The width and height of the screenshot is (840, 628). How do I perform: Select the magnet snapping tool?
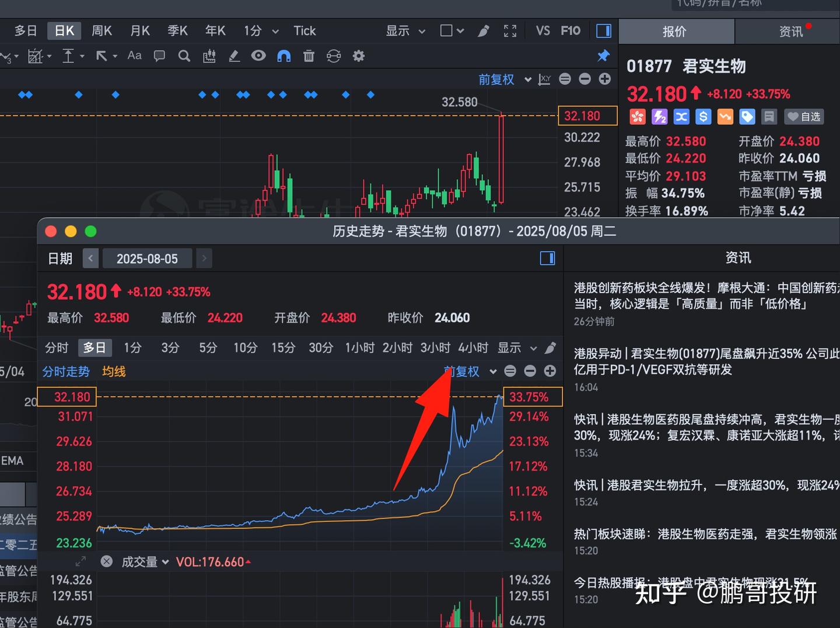[284, 56]
